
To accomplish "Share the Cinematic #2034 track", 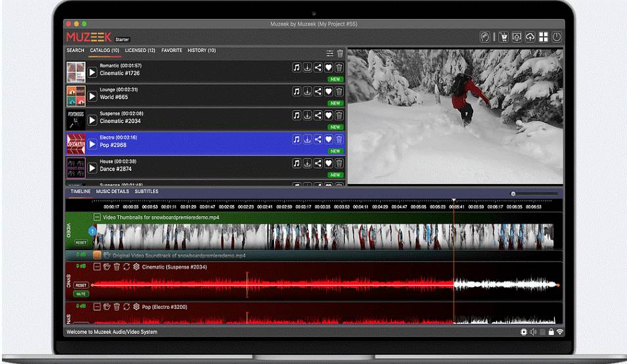I will tap(318, 116).
